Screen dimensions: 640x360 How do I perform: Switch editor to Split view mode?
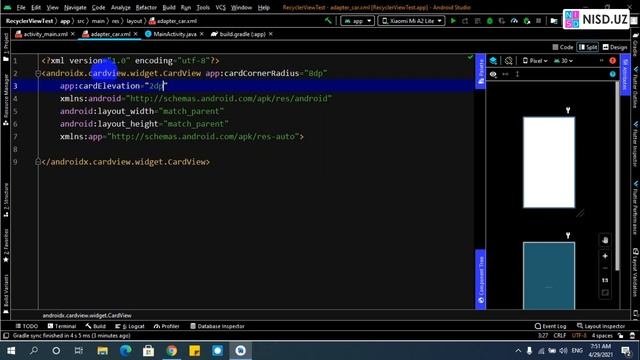(588, 47)
